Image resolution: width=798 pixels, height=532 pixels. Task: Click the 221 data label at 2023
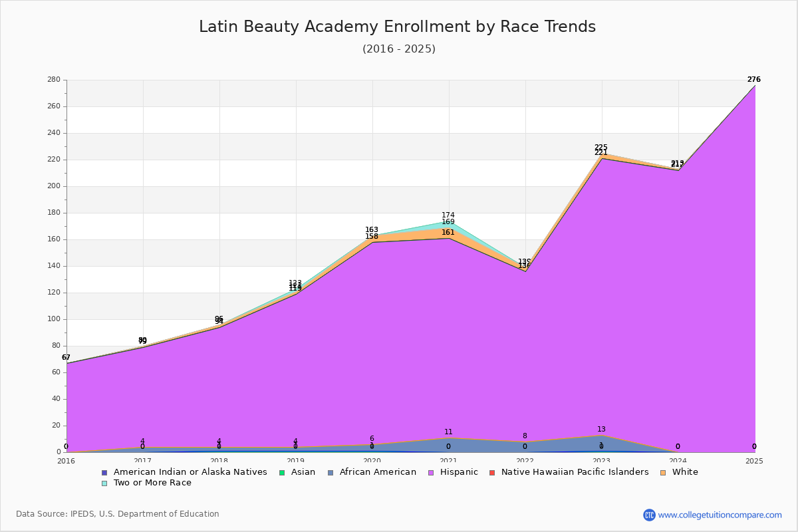[601, 153]
